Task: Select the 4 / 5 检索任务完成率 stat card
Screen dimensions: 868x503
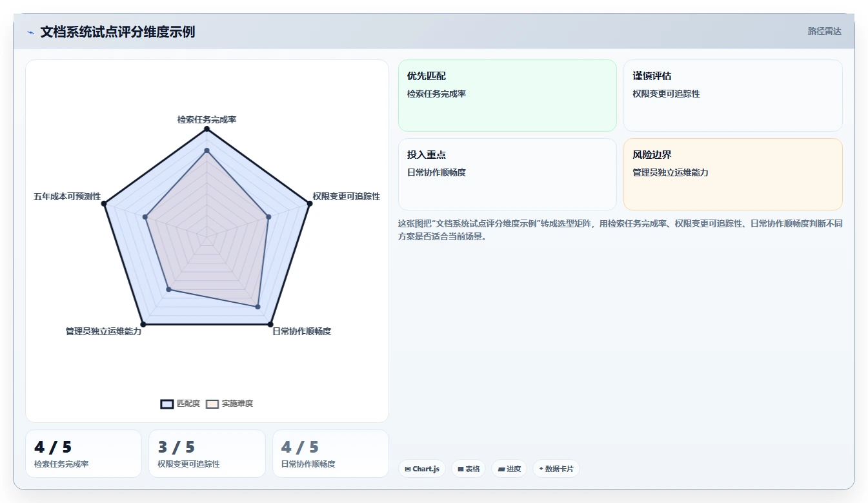Action: pos(83,453)
